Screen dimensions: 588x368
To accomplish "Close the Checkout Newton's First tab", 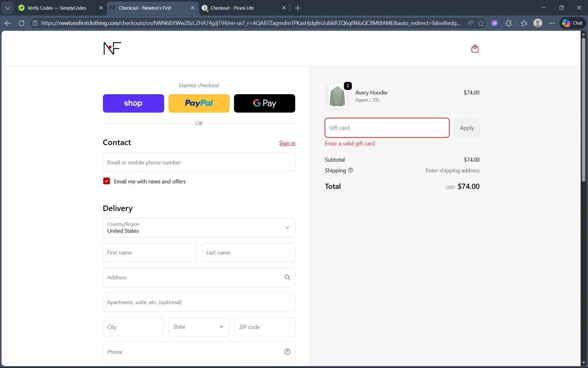I will pos(192,8).
